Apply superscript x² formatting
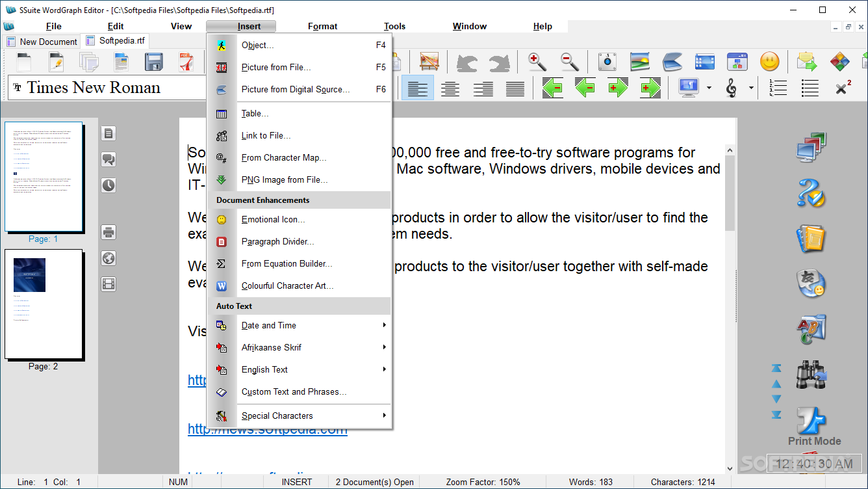The height and width of the screenshot is (489, 868). [843, 88]
